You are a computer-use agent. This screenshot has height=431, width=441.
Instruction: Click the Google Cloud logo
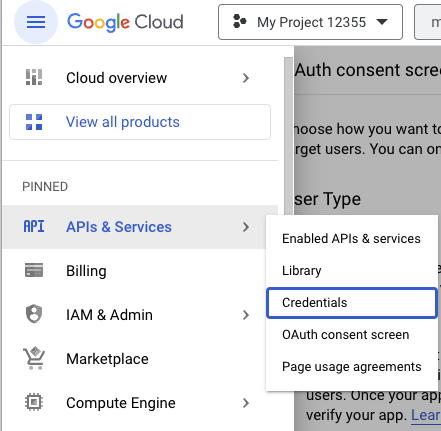(125, 22)
